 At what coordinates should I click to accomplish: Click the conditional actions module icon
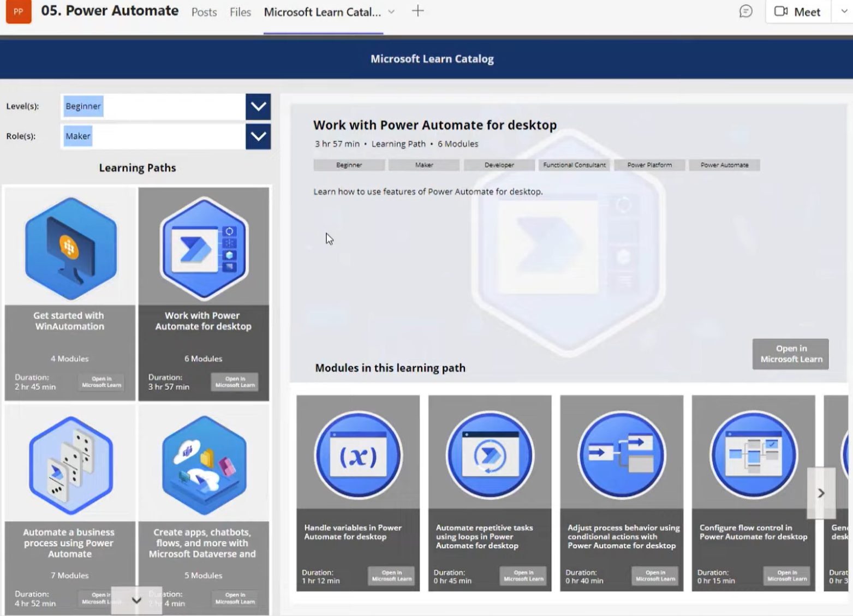621,454
